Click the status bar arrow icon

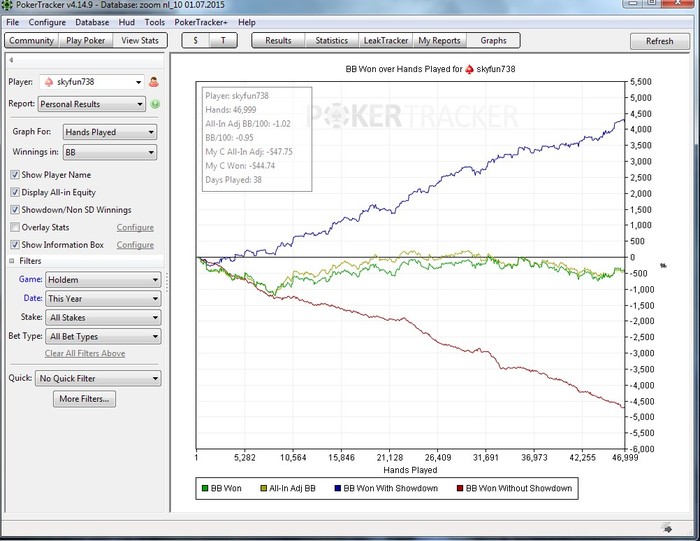tap(667, 528)
